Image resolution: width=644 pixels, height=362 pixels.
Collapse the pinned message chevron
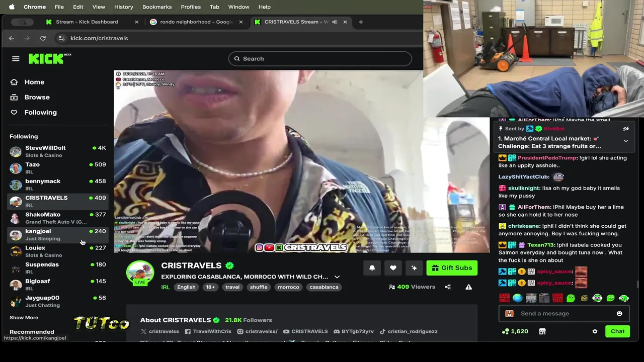point(626,141)
